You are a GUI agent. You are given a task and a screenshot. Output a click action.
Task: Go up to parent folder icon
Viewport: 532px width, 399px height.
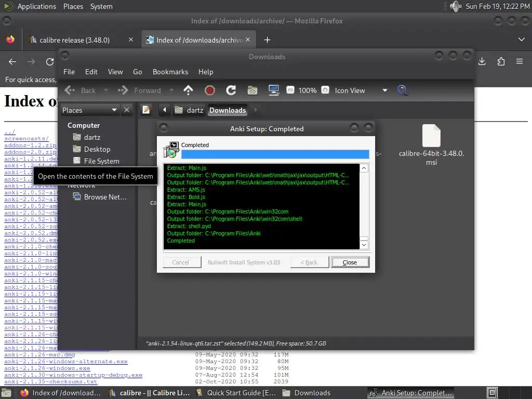click(x=188, y=90)
